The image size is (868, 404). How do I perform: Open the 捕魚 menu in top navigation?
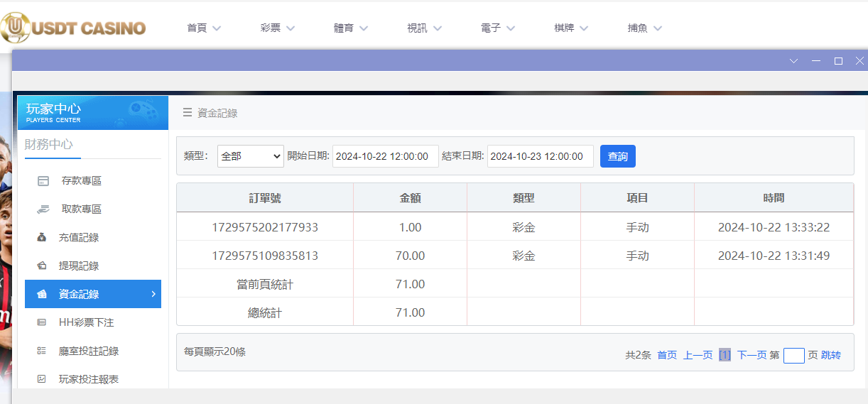coord(644,28)
